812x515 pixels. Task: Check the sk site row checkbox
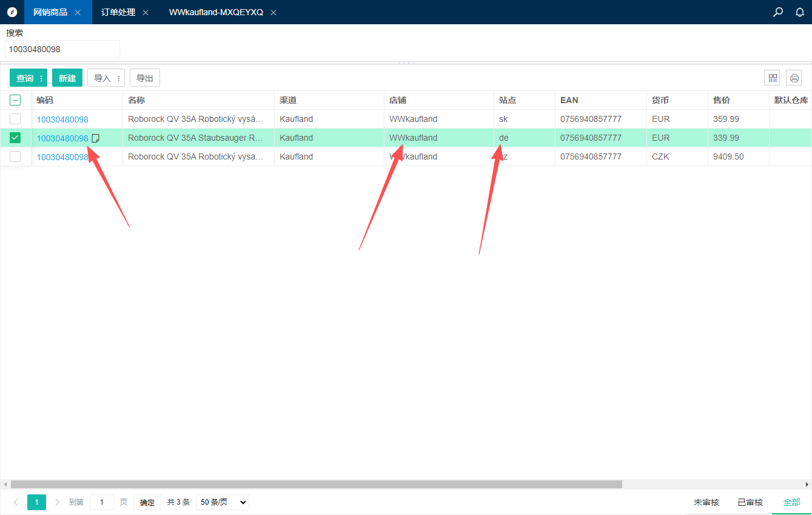coord(15,119)
